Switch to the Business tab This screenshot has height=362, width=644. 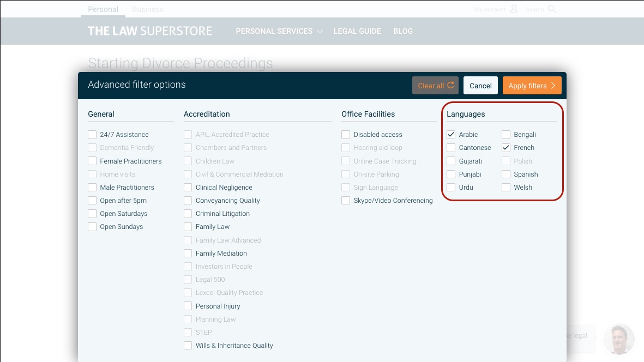pos(147,9)
